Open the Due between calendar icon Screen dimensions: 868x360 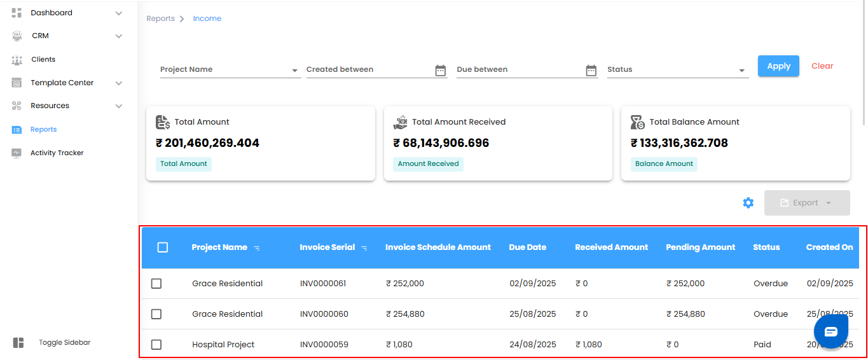pyautogui.click(x=591, y=71)
